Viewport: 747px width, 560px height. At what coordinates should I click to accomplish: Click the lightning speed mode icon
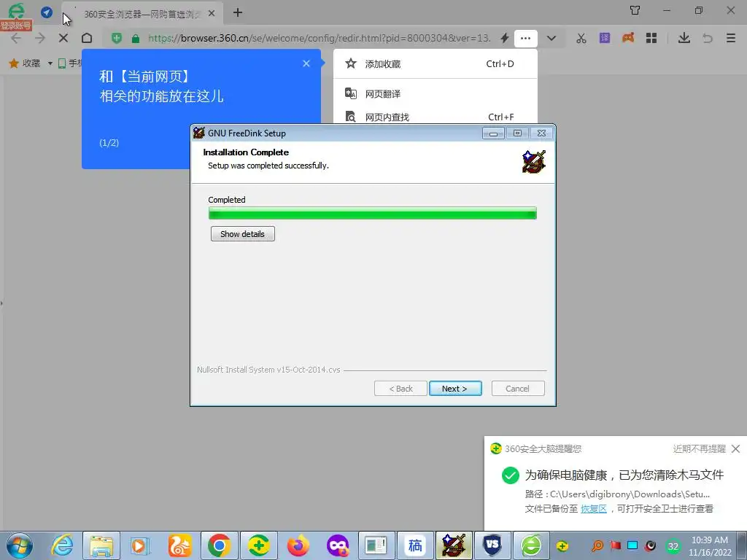click(505, 38)
